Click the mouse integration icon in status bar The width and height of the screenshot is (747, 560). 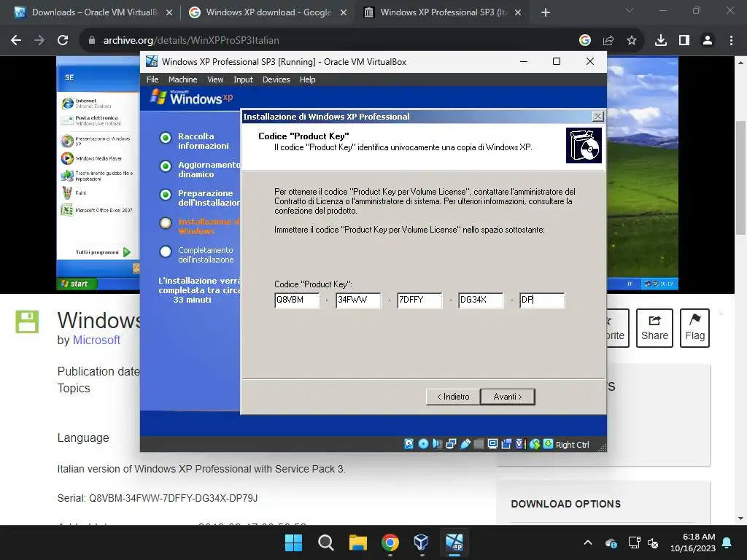535,444
